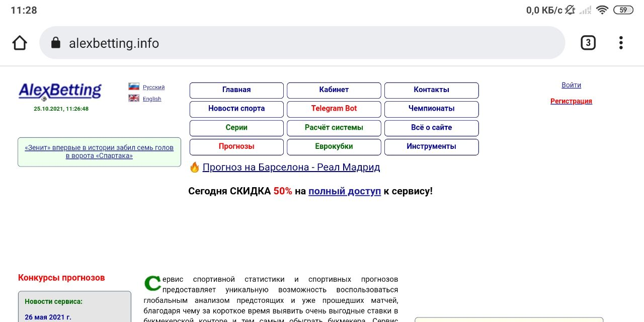The height and width of the screenshot is (322, 644).
Task: Open the Барселона - Реал Мадрид prediction link
Action: [291, 168]
